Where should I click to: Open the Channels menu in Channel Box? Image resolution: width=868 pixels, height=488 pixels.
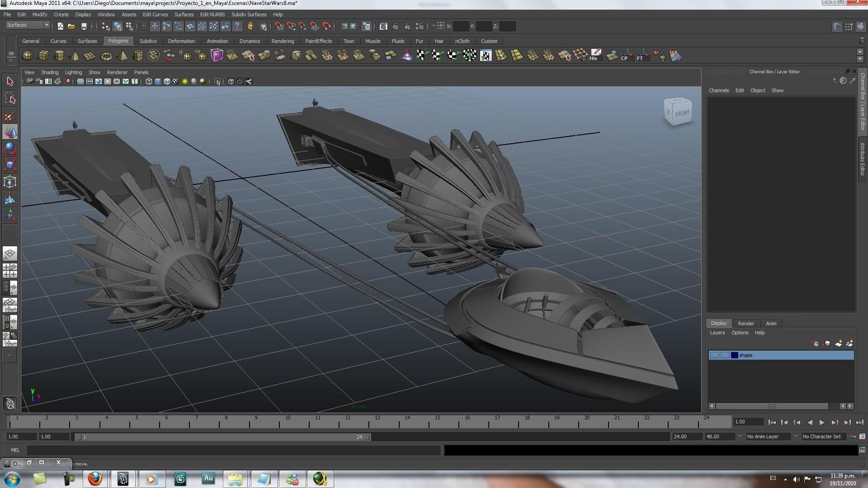coord(719,90)
